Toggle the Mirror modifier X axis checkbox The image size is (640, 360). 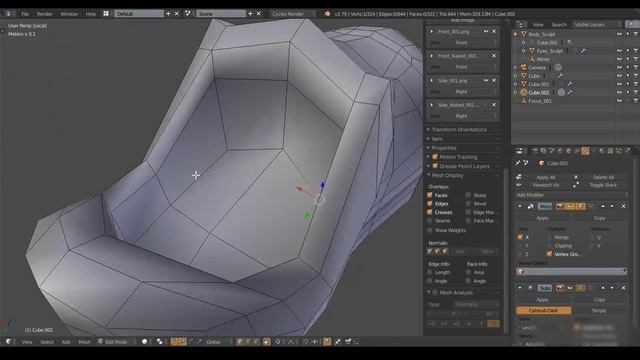(x=520, y=237)
